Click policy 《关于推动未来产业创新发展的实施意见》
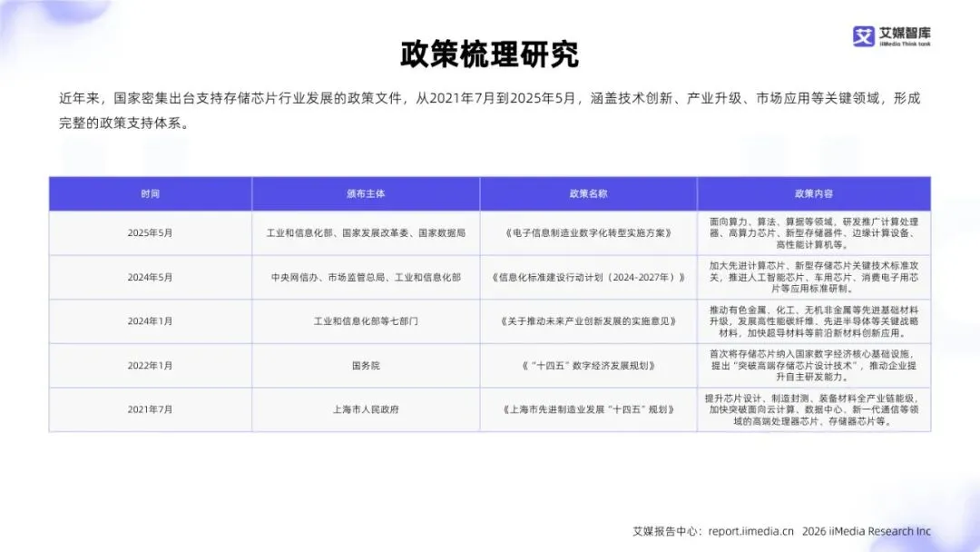This screenshot has width=980, height=552. [x=588, y=321]
